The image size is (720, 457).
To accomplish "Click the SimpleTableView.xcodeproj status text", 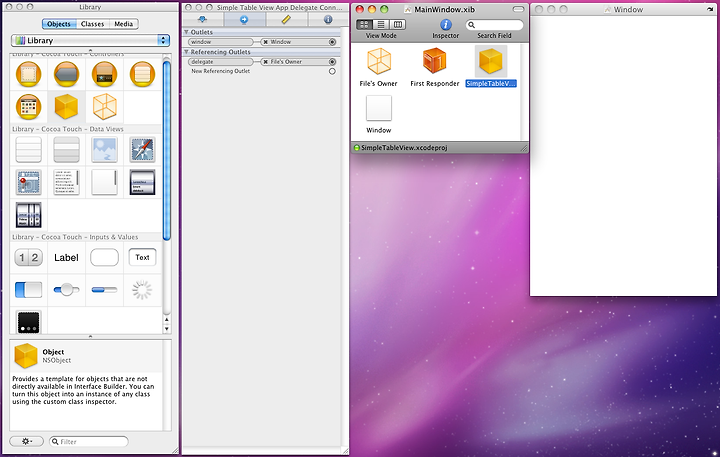I will point(404,148).
